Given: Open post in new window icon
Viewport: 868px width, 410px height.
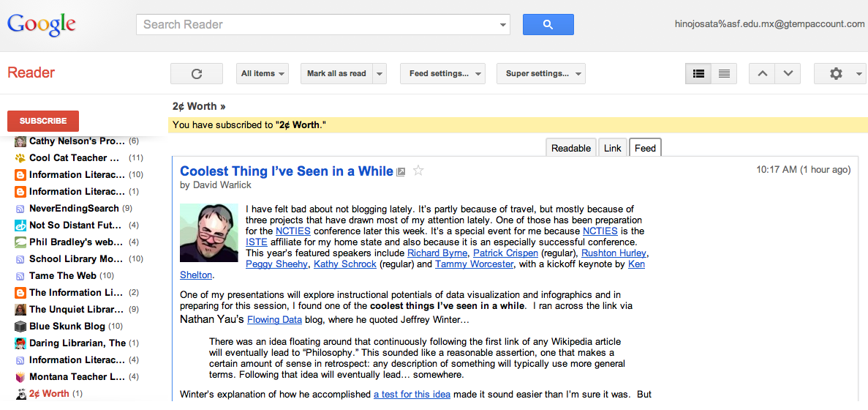Looking at the screenshot, I should pyautogui.click(x=401, y=172).
